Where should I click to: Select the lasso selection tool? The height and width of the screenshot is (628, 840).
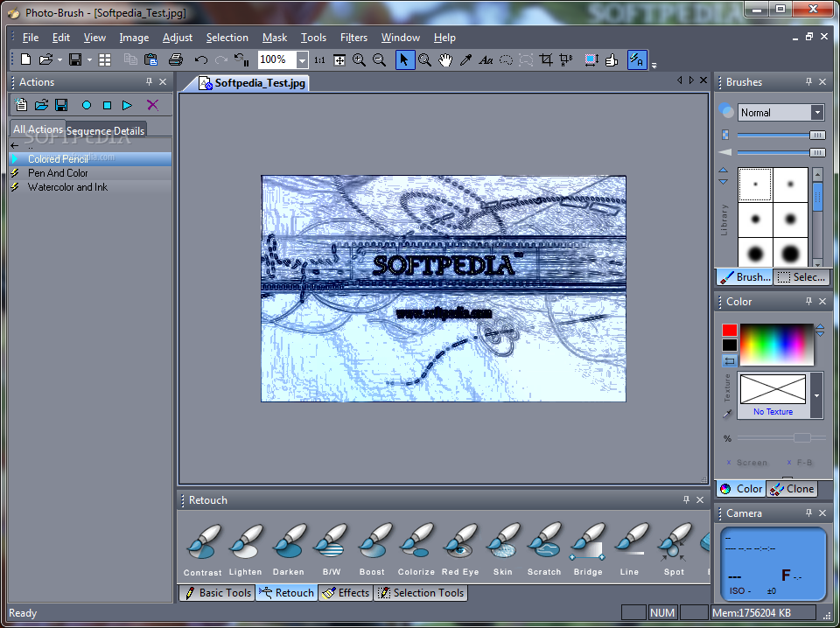[x=507, y=59]
